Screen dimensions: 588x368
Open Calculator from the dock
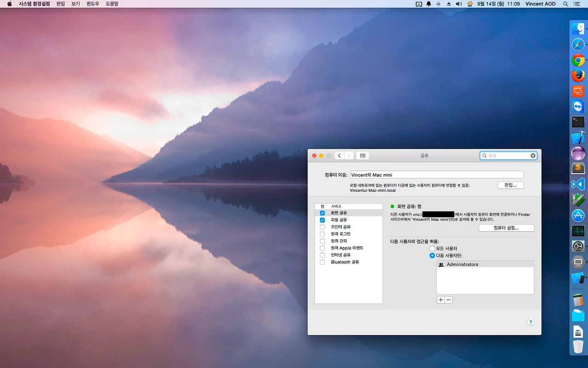(577, 300)
